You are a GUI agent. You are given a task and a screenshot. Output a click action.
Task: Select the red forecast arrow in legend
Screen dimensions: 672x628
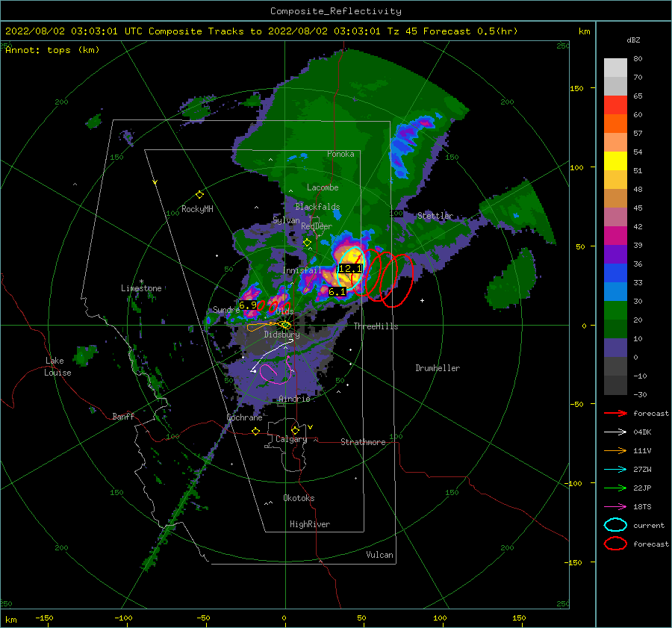[615, 413]
